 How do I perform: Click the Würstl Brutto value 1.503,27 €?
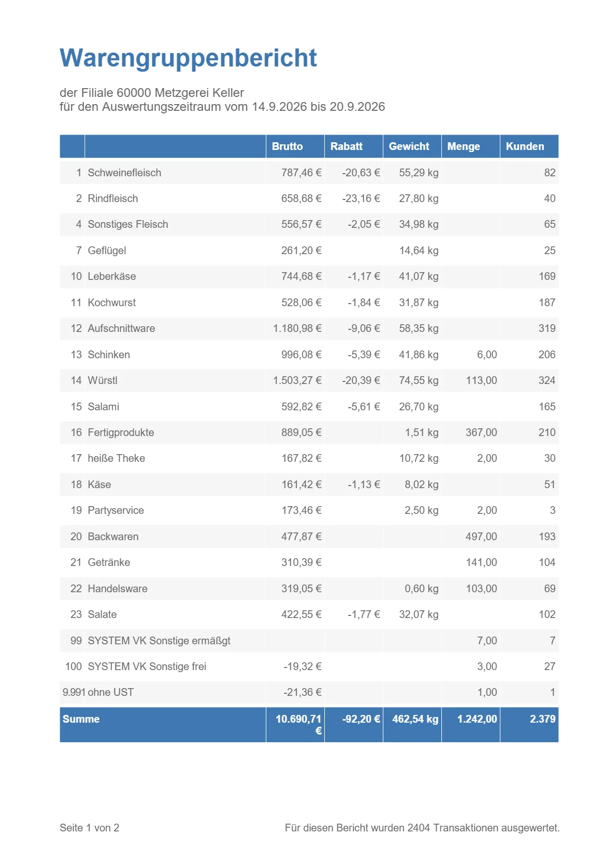(x=297, y=380)
